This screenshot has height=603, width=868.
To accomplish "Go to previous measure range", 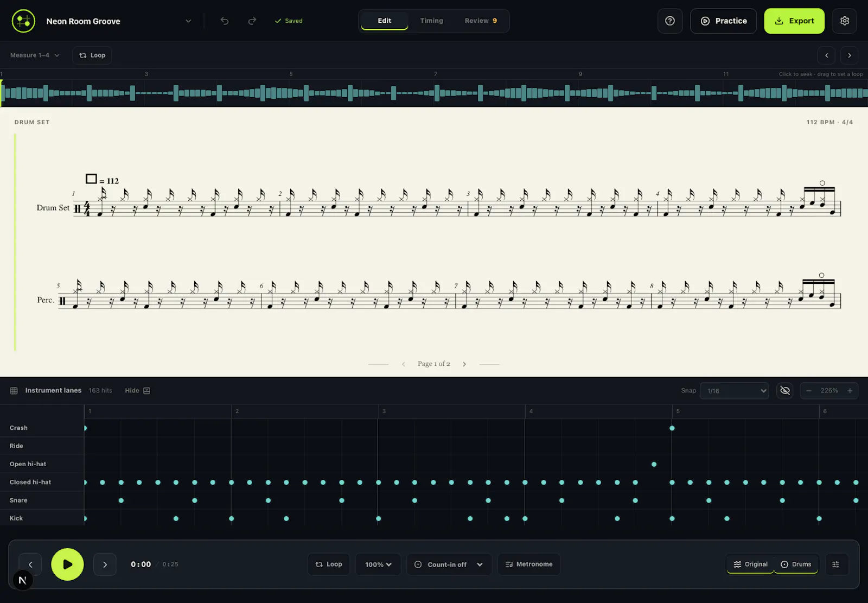I will click(x=827, y=55).
